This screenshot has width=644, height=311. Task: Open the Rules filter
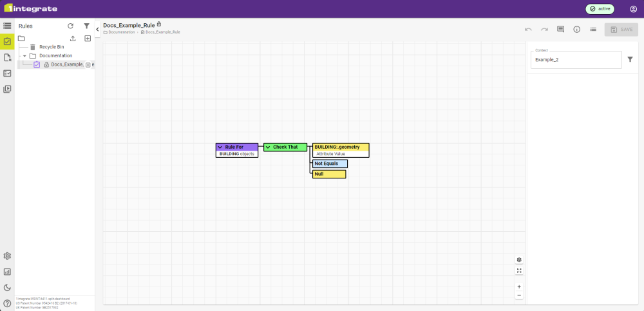pyautogui.click(x=87, y=26)
